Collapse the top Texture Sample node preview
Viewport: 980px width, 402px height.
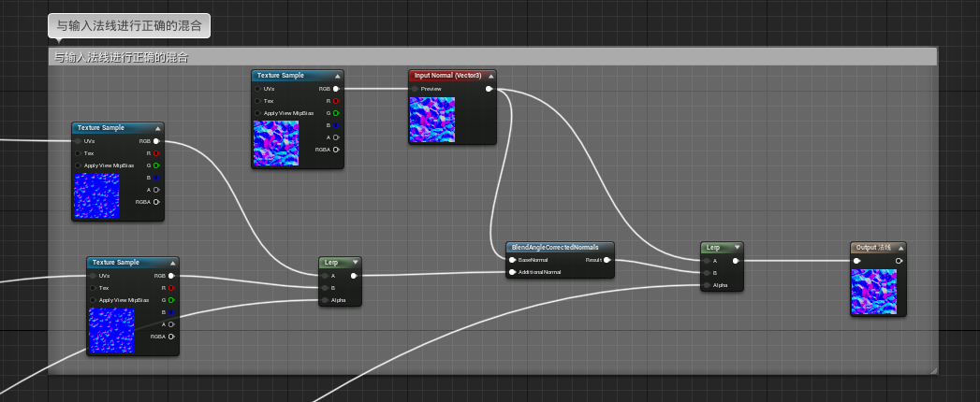click(338, 76)
